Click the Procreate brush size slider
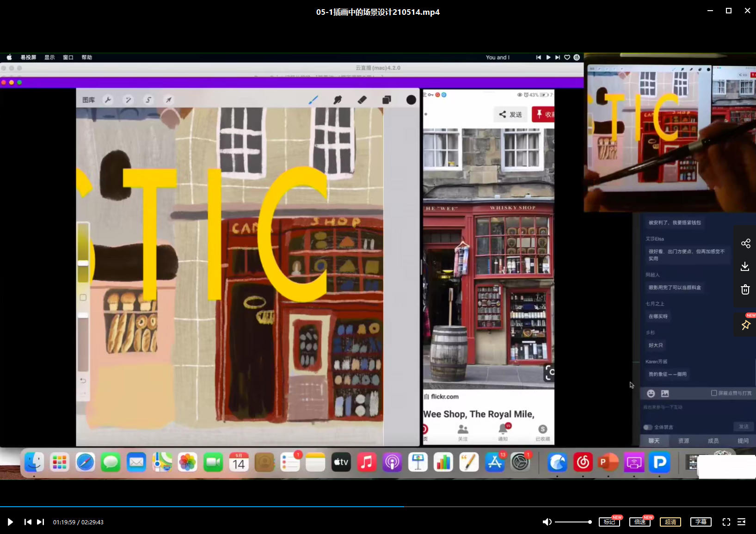The width and height of the screenshot is (756, 534). pos(83,253)
